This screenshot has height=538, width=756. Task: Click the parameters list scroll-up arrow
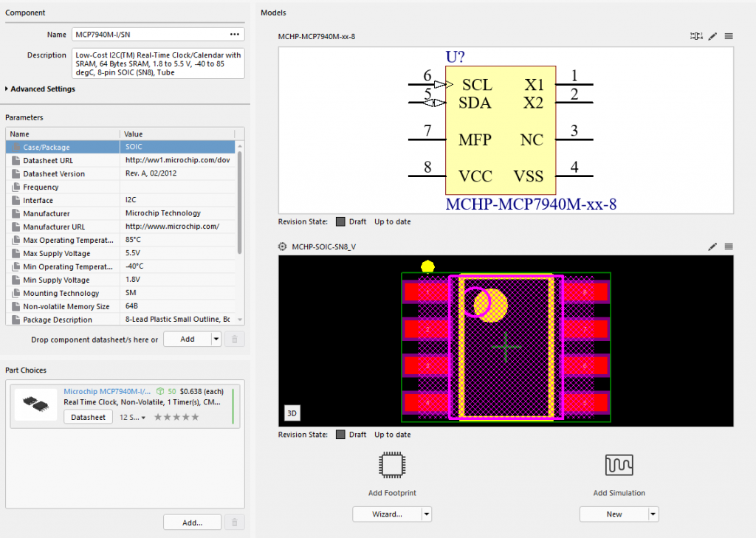(240, 146)
